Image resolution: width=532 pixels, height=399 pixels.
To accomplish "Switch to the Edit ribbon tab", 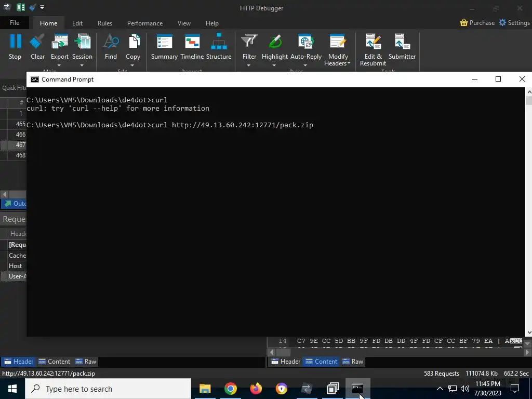I will (77, 23).
